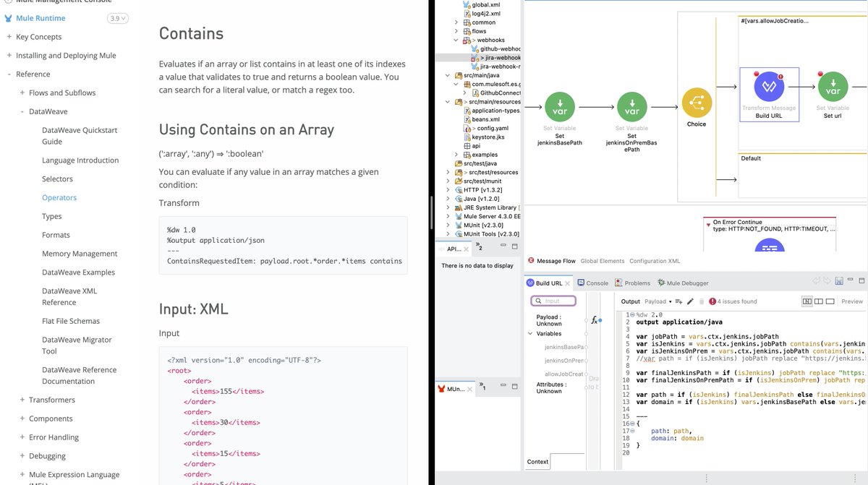The image size is (868, 485).
Task: Close the MUnit view tab
Action: 469,389
